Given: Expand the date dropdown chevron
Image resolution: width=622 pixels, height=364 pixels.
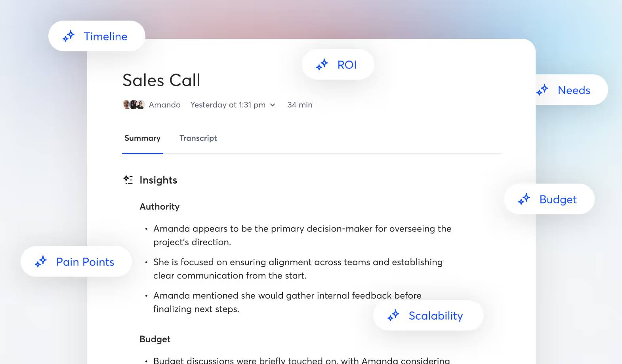Looking at the screenshot, I should [x=273, y=105].
